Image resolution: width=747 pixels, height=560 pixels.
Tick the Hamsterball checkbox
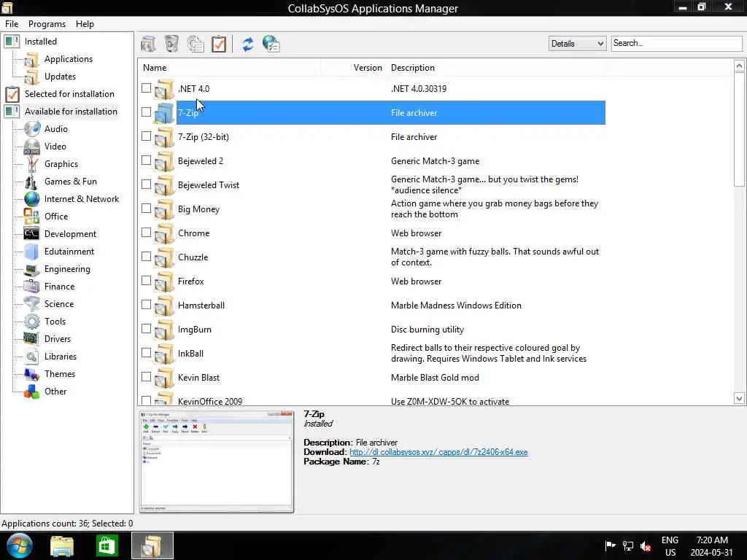tap(146, 304)
